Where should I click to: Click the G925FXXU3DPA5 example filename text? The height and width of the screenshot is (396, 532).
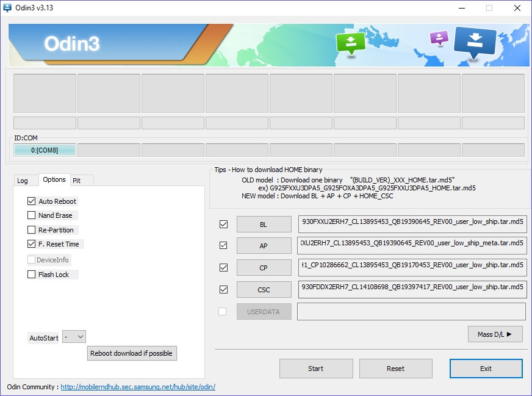pyautogui.click(x=367, y=188)
